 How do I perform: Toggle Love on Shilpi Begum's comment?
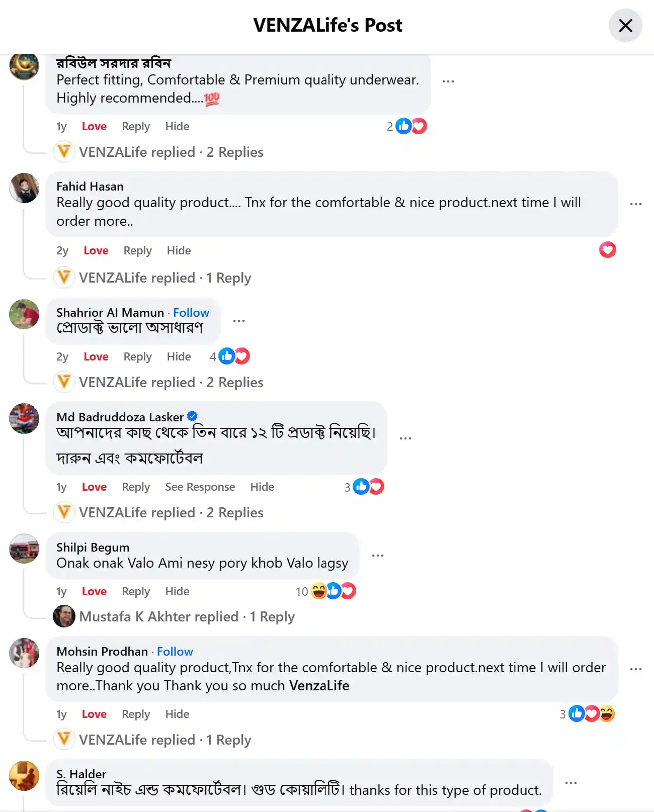coord(94,591)
